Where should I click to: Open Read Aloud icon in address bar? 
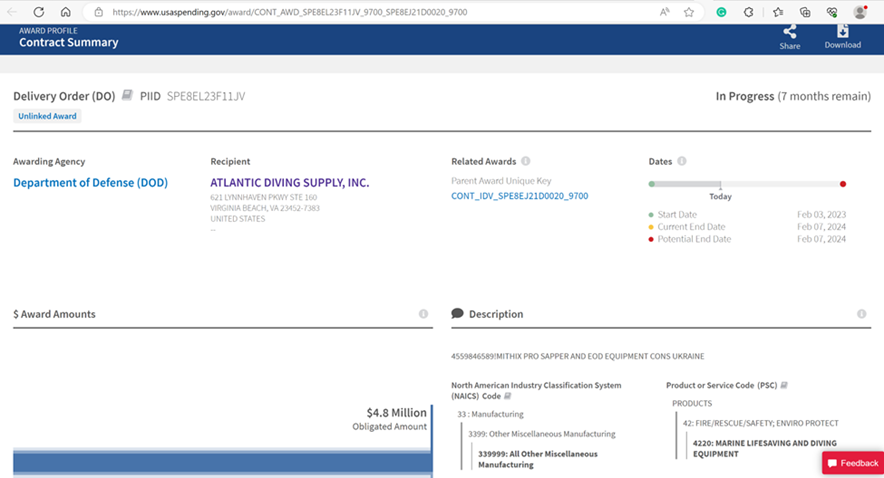pyautogui.click(x=665, y=12)
